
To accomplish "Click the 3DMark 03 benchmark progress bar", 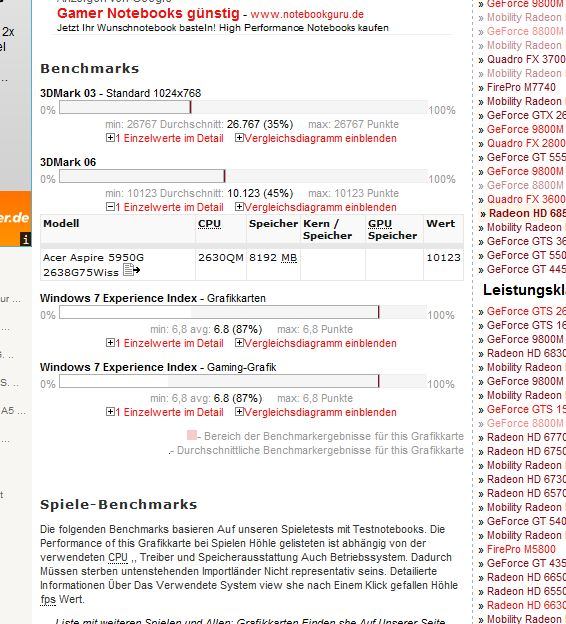I will (x=243, y=107).
